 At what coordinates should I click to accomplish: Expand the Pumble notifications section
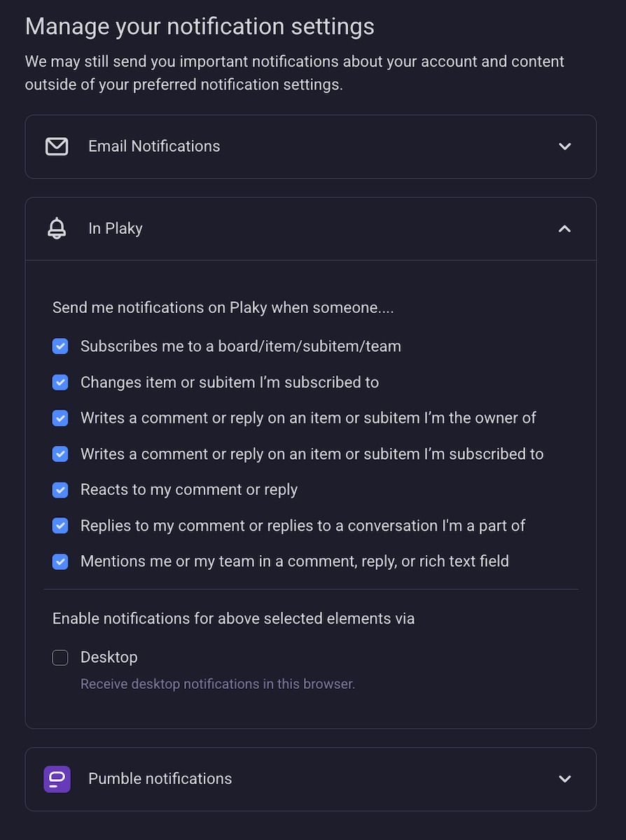tap(564, 779)
